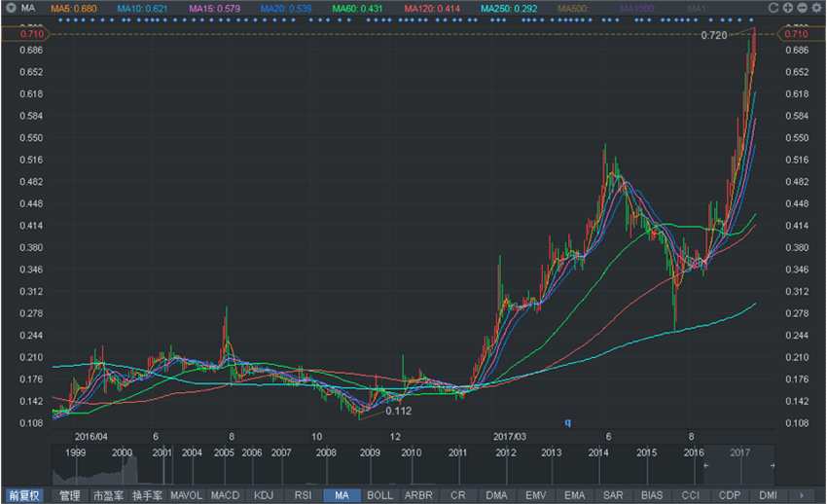Click the zoom in plus icon
This screenshot has width=827, height=504.
tap(787, 8)
